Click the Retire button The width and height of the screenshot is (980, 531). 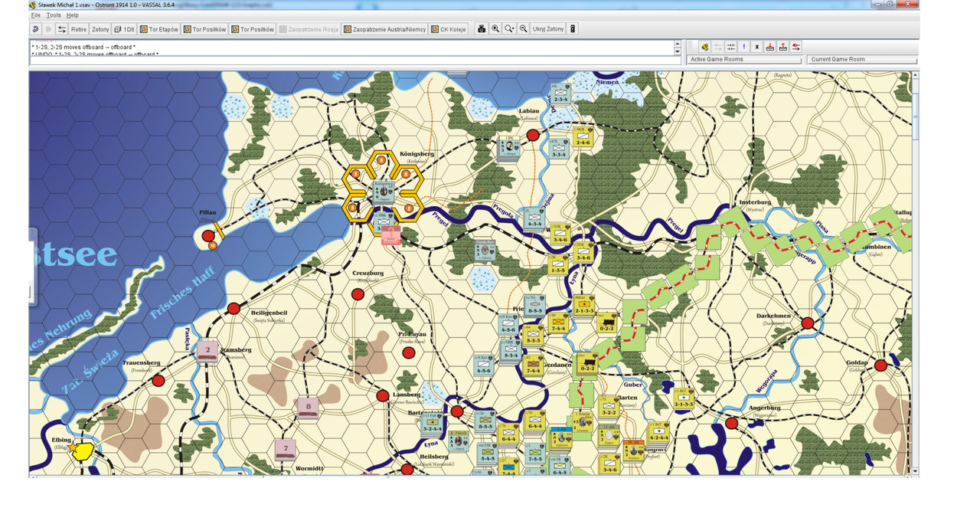79,29
